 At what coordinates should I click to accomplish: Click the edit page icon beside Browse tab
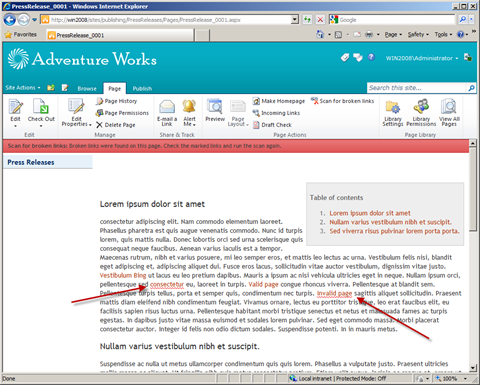[65, 88]
